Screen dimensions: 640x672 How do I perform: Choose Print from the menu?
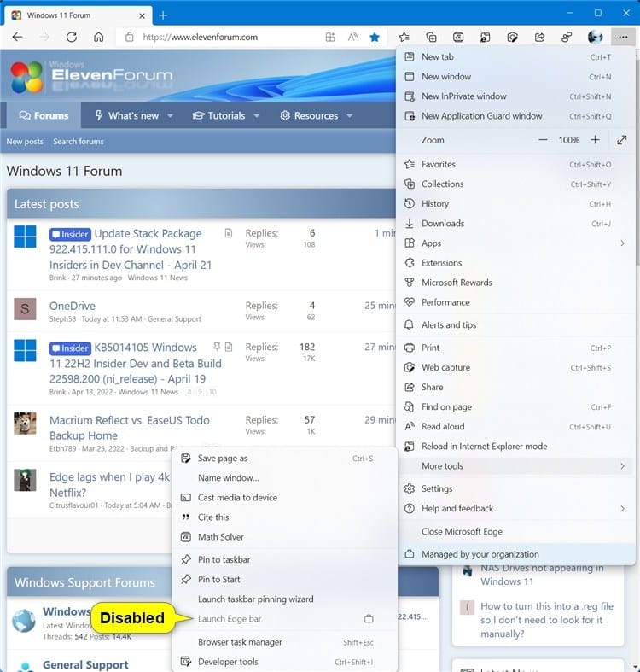(515, 348)
